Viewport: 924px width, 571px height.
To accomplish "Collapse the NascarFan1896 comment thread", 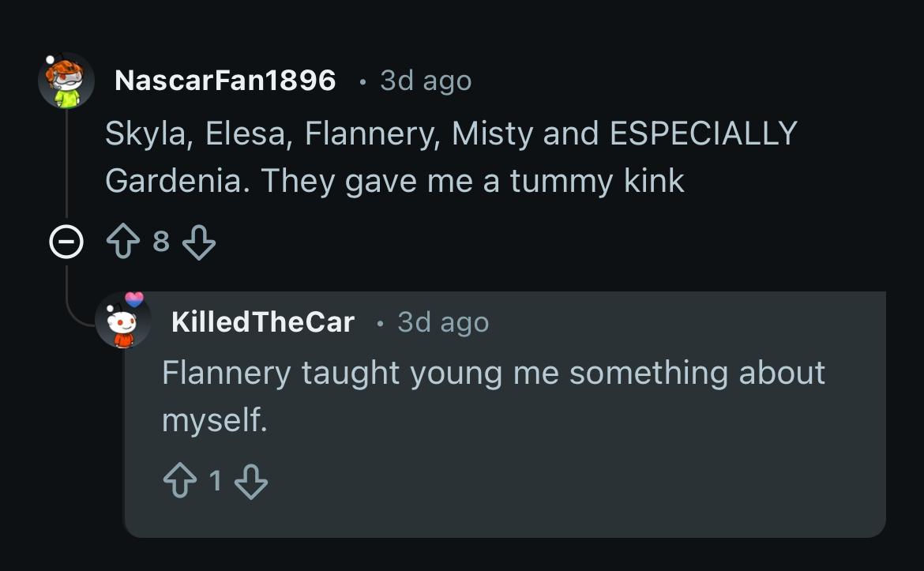I will pyautogui.click(x=66, y=242).
